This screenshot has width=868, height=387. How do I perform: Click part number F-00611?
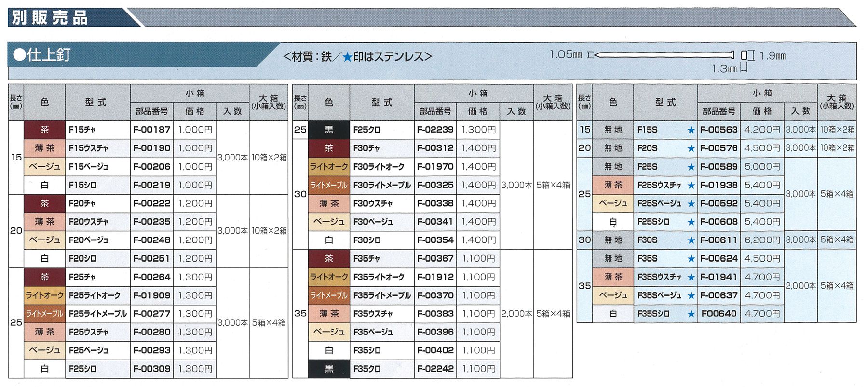click(x=719, y=240)
